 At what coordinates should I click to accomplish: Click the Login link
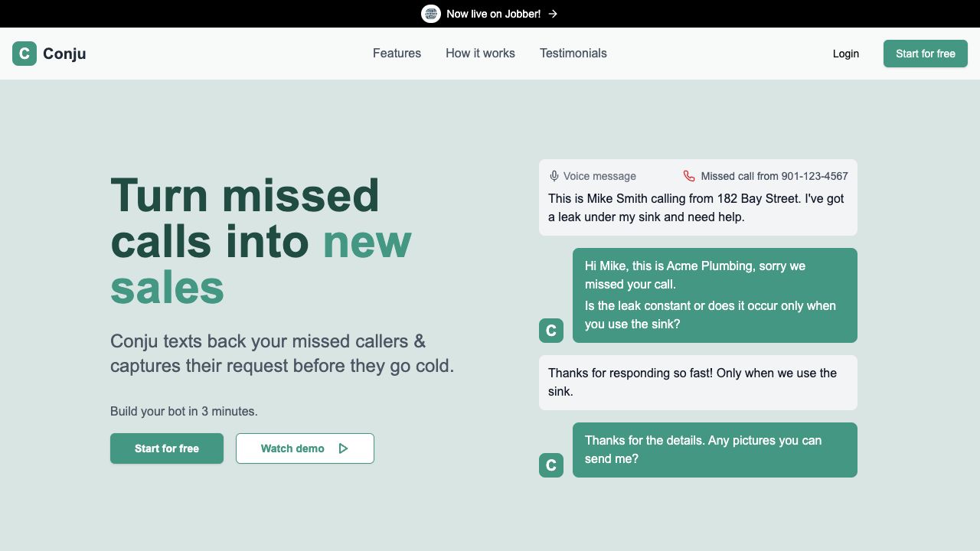845,54
